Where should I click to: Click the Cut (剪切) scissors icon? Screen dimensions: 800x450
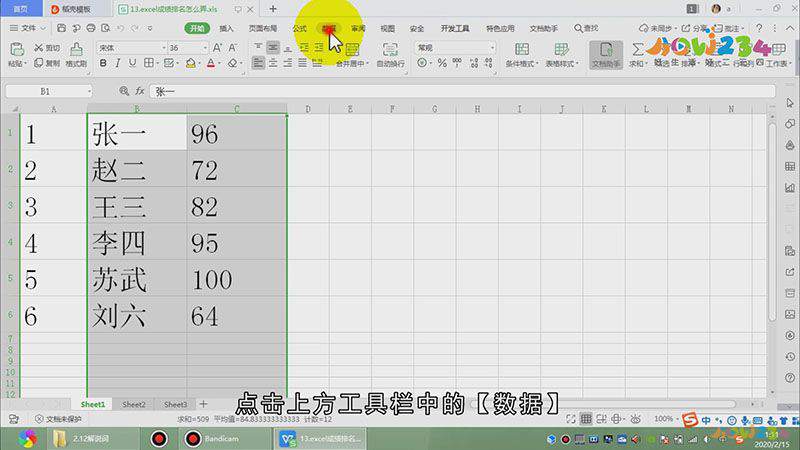click(39, 47)
